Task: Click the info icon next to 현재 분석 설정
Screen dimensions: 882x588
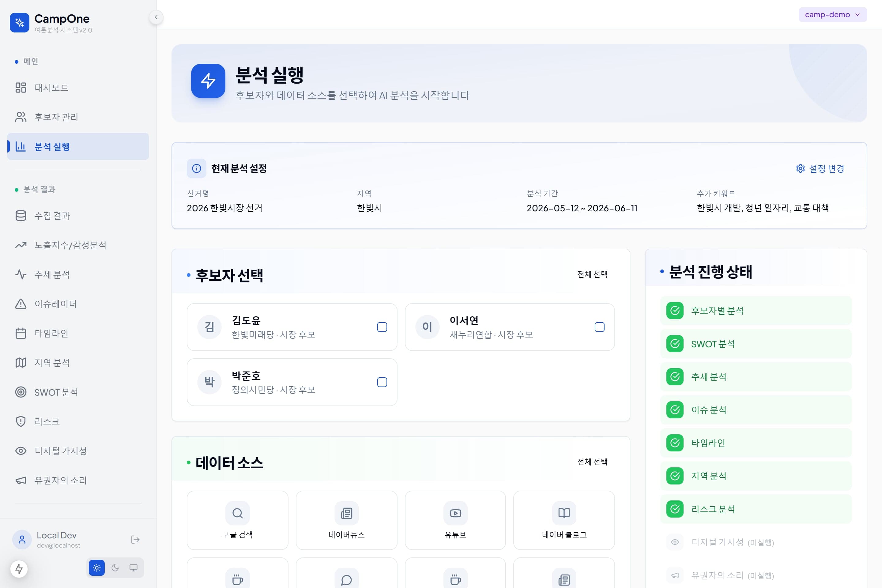Action: [x=197, y=168]
